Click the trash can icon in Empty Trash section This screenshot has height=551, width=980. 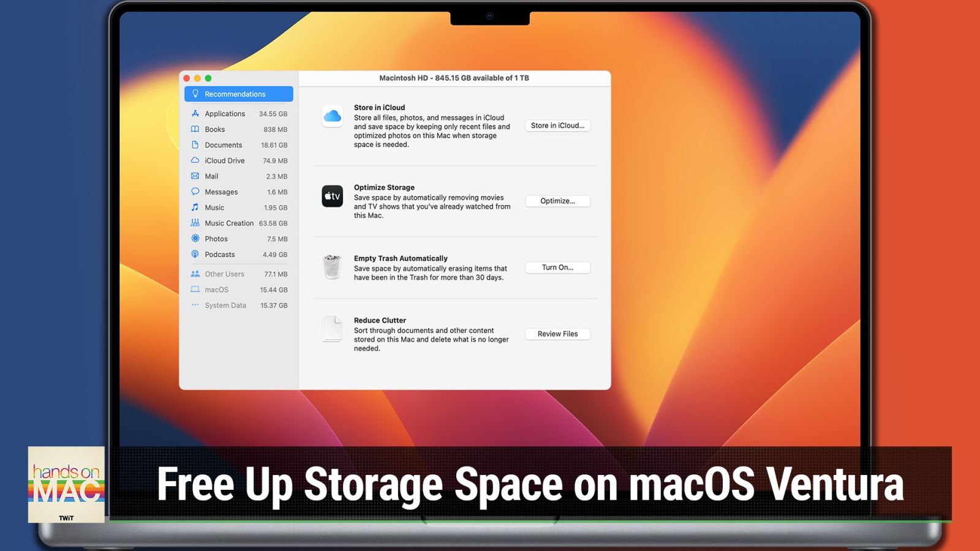pyautogui.click(x=333, y=267)
